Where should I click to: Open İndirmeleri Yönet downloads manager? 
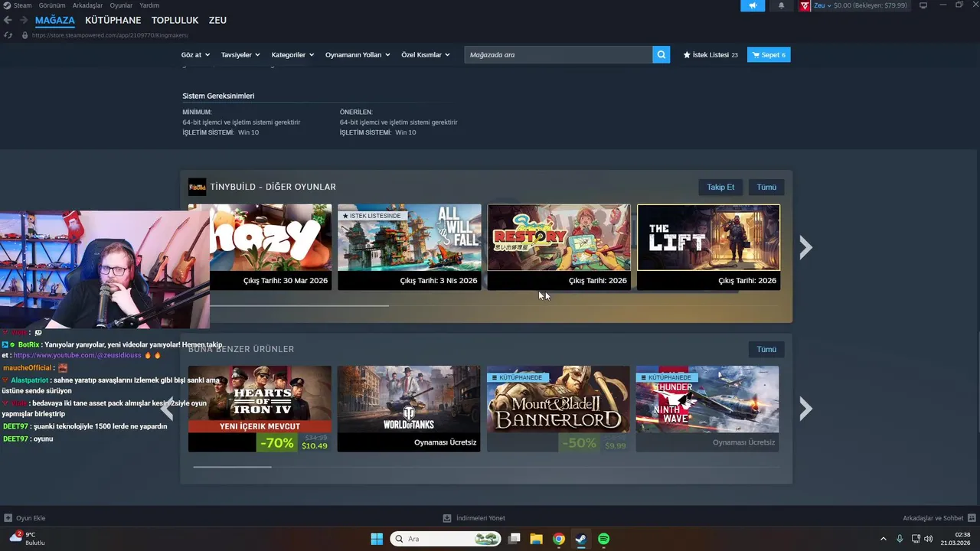coord(474,518)
